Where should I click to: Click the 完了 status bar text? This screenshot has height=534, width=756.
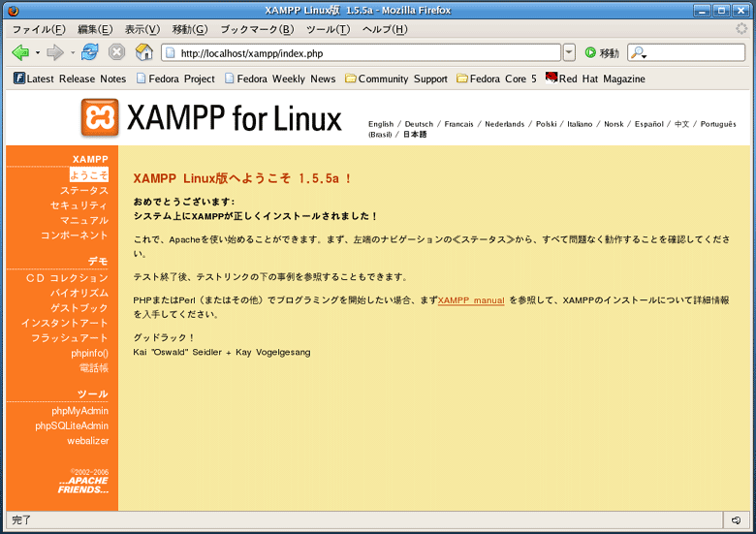[x=21, y=520]
